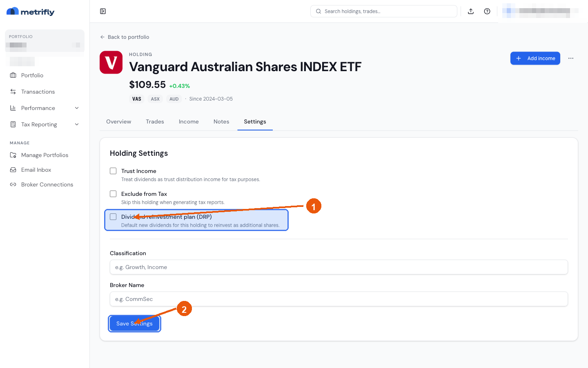Select the Settings tab

(255, 121)
